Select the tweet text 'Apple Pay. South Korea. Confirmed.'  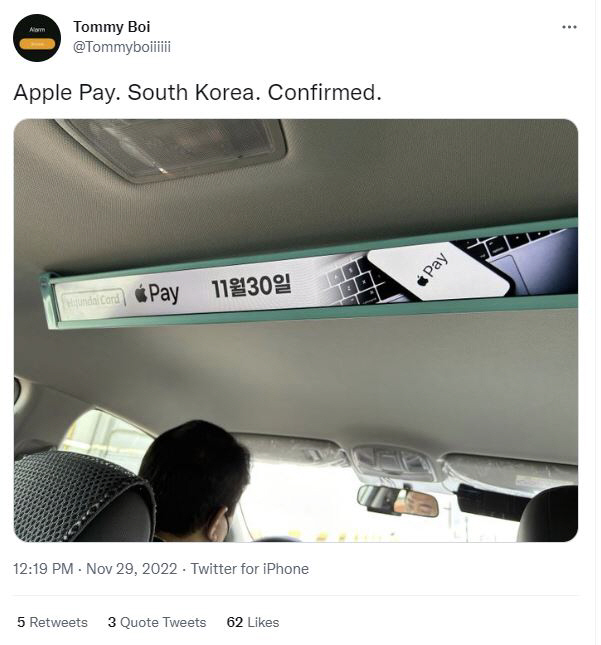click(197, 93)
